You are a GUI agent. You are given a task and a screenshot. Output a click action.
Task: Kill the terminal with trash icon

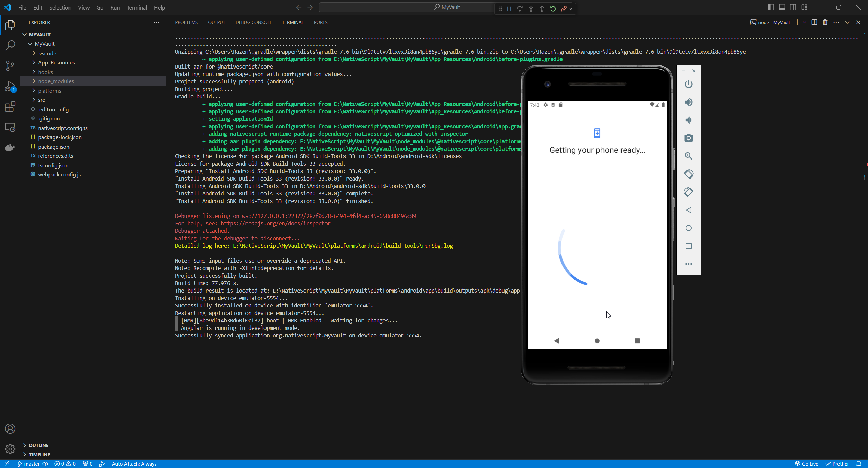(x=825, y=22)
